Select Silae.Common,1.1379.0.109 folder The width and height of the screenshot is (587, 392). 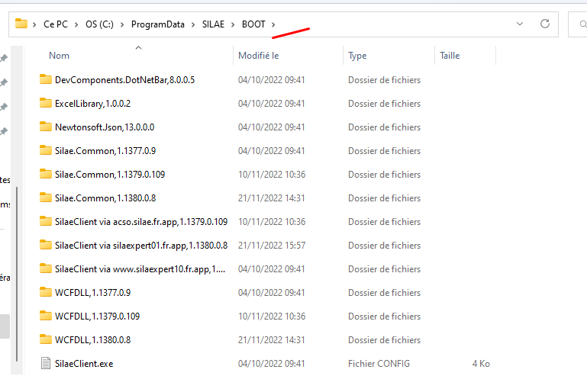tap(110, 175)
